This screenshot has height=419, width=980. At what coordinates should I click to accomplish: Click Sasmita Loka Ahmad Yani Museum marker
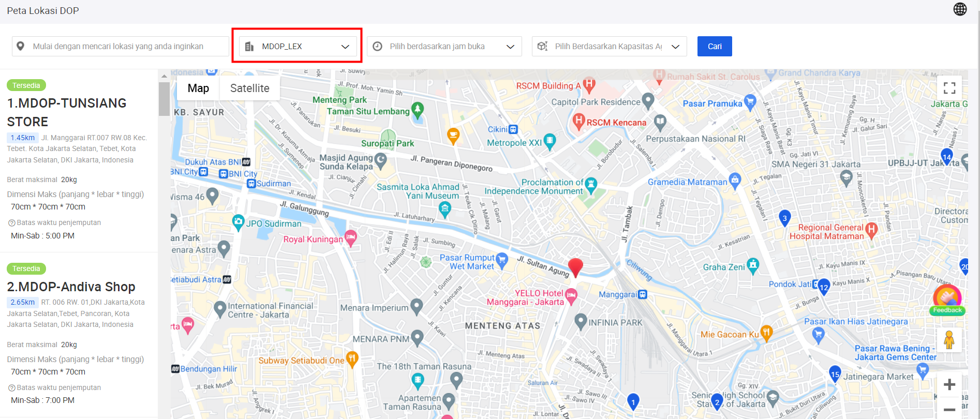coord(444,209)
